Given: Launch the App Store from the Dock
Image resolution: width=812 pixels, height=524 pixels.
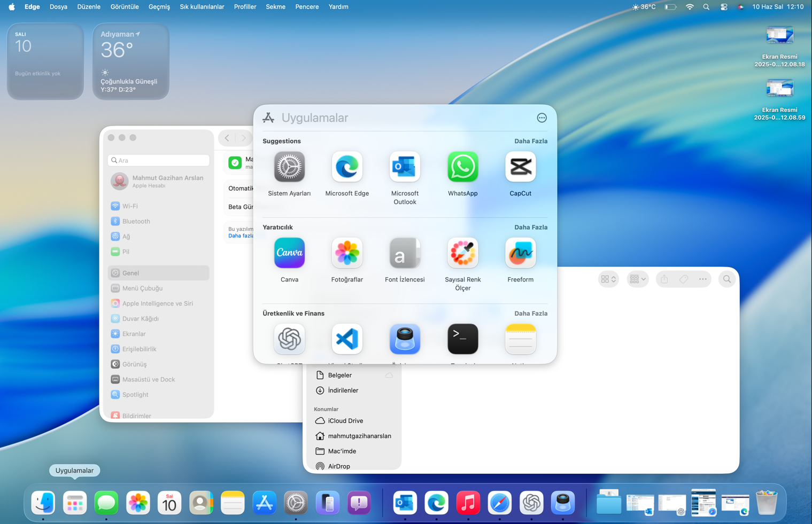Looking at the screenshot, I should 264,503.
